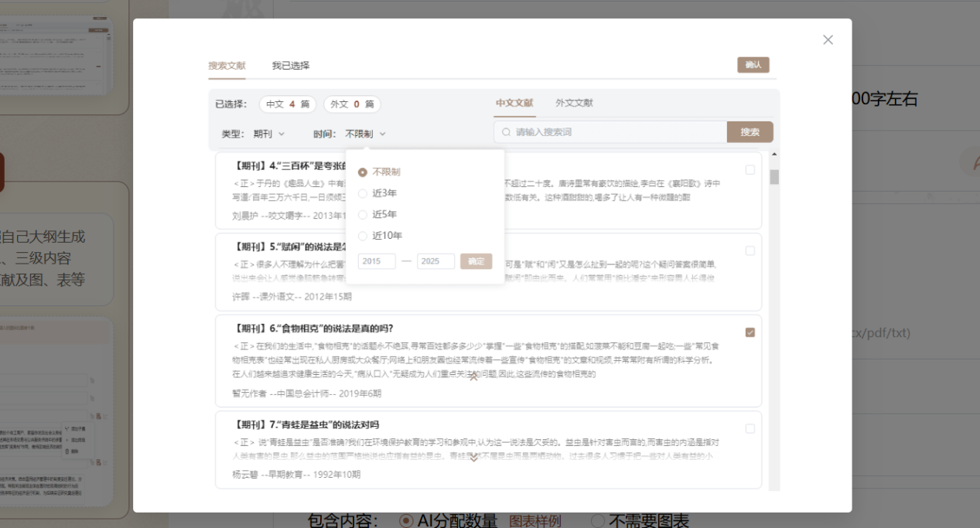
Task: Click the 请输入搜索词 search input
Action: [610, 132]
